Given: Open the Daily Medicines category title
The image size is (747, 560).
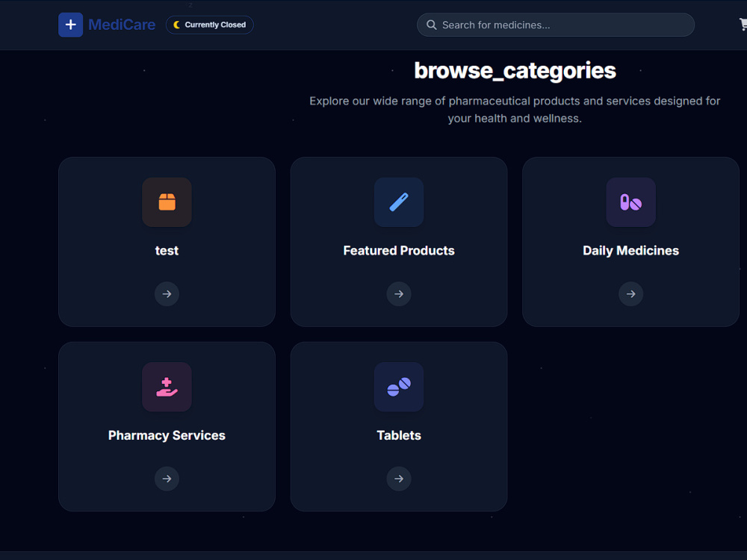Looking at the screenshot, I should [x=630, y=250].
